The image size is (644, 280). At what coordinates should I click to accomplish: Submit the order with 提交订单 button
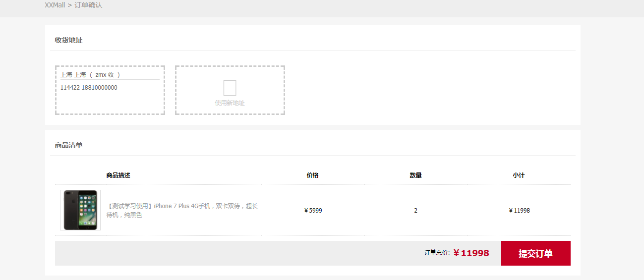pyautogui.click(x=536, y=253)
